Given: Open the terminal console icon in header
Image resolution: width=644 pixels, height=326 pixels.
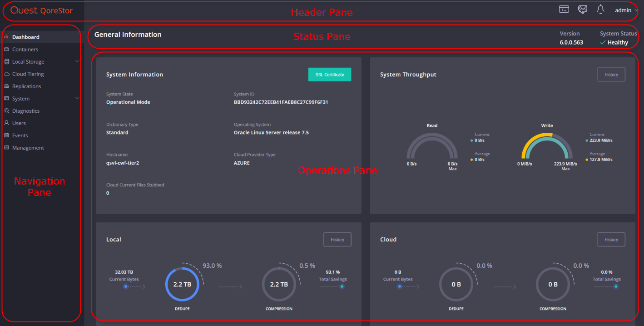Looking at the screenshot, I should pos(564,10).
